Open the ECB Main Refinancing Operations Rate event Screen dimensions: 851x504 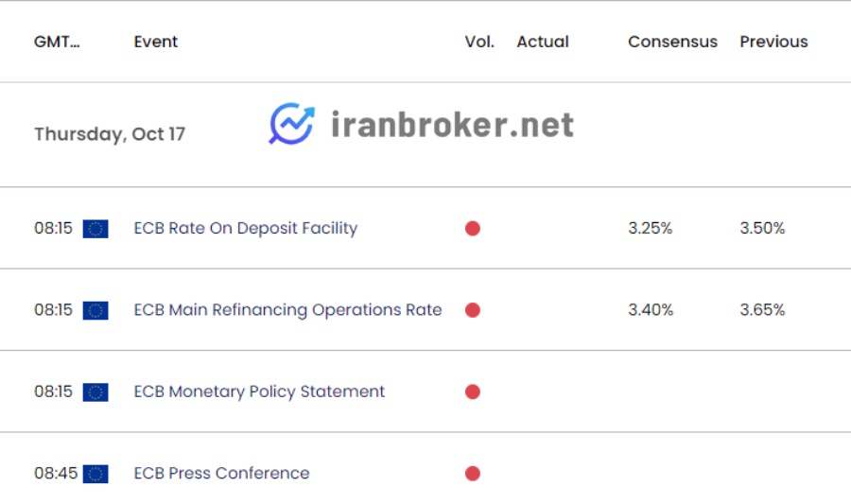(288, 310)
